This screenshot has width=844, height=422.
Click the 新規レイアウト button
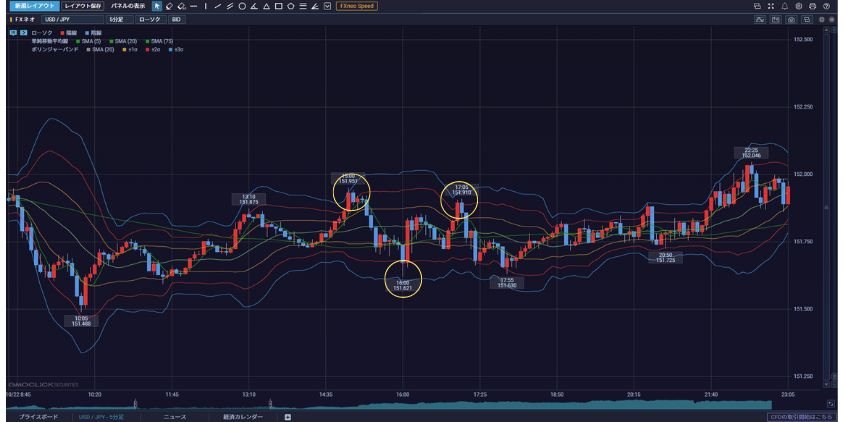point(25,6)
